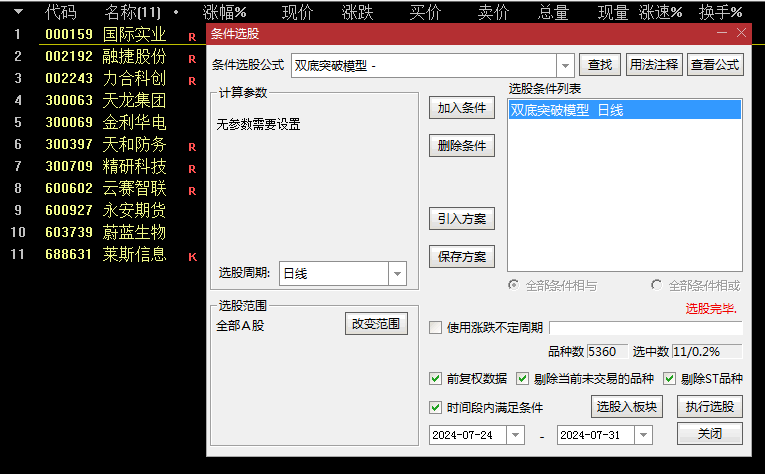Sort by 总量 column header
The image size is (765, 474).
tap(553, 12)
